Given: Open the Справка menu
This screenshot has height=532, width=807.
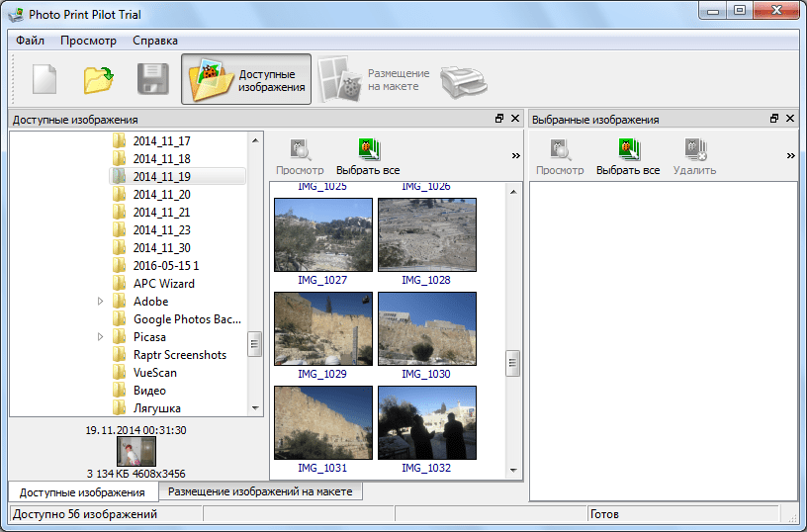Looking at the screenshot, I should pyautogui.click(x=155, y=41).
